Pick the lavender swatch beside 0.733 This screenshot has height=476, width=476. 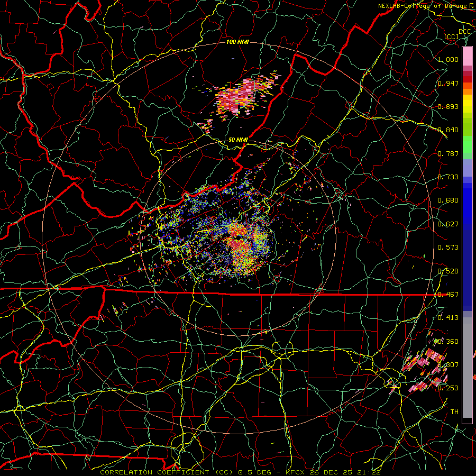467,168
